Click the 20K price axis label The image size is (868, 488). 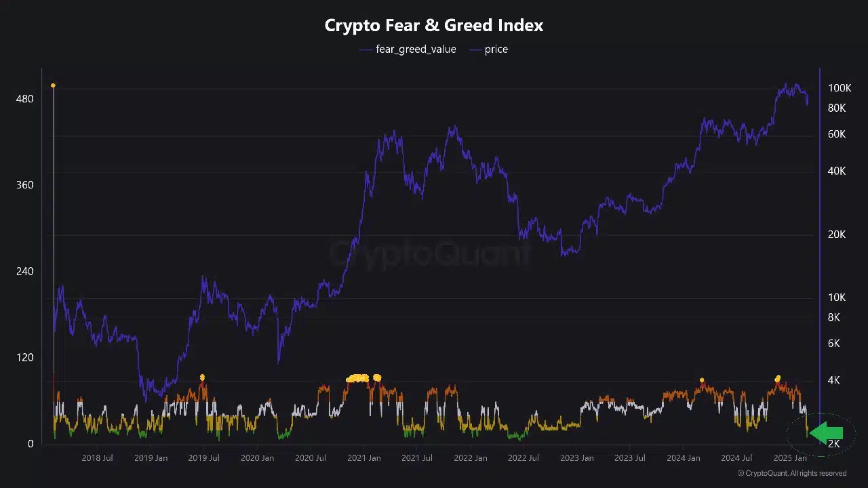[x=836, y=235]
